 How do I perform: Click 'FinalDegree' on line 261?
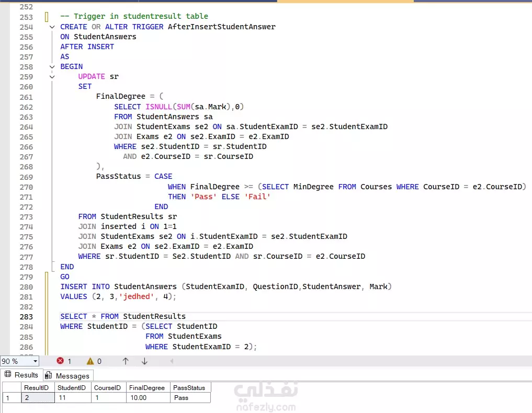(x=120, y=97)
